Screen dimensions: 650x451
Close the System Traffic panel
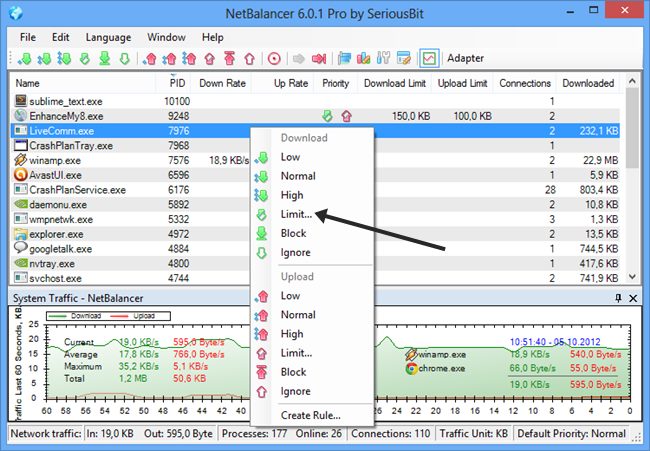pyautogui.click(x=633, y=298)
